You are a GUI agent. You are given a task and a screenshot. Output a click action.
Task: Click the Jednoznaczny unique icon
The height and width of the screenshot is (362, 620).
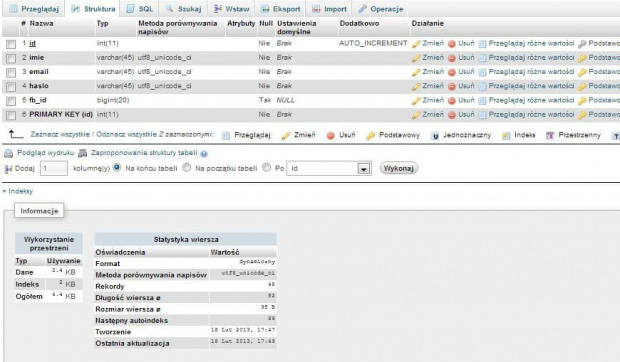click(435, 136)
